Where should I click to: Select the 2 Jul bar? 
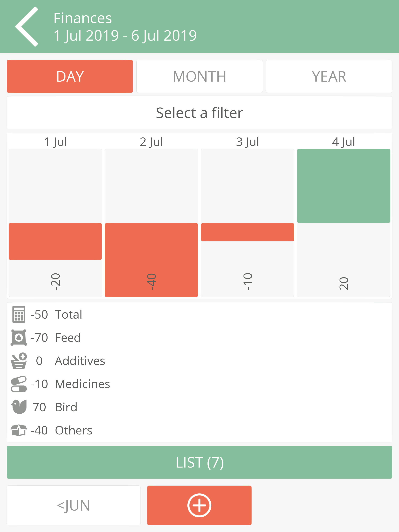(x=151, y=260)
